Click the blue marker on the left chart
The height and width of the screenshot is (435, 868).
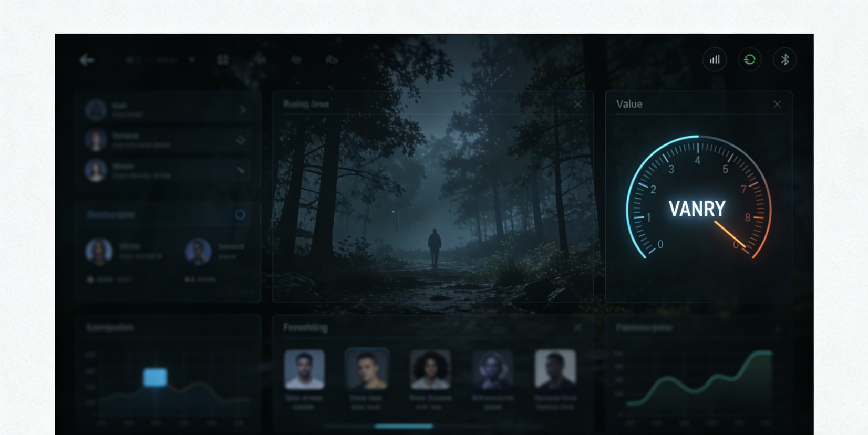[156, 377]
